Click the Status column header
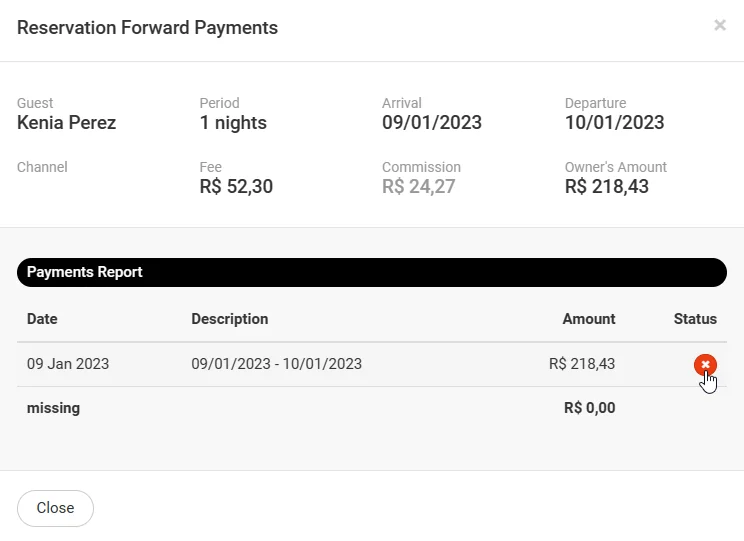This screenshot has height=541, width=744. click(x=695, y=319)
